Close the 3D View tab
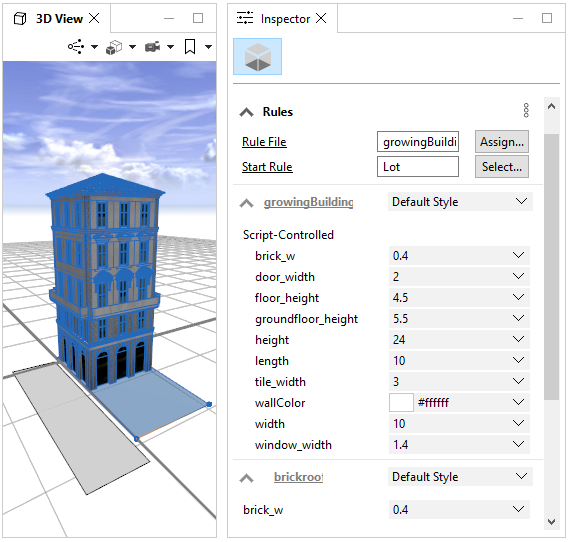 click(x=94, y=18)
